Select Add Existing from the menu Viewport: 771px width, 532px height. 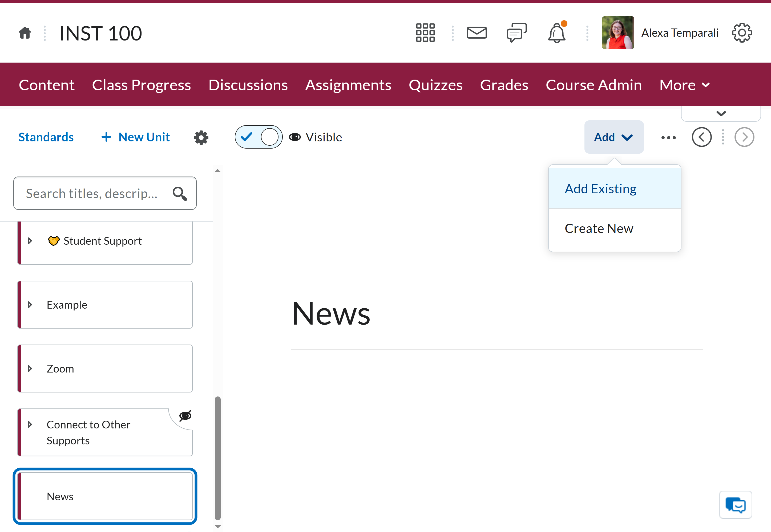[x=615, y=189]
